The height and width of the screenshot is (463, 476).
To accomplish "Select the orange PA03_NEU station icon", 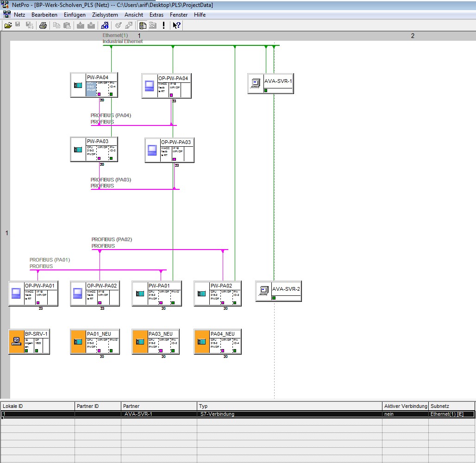I will point(140,342).
